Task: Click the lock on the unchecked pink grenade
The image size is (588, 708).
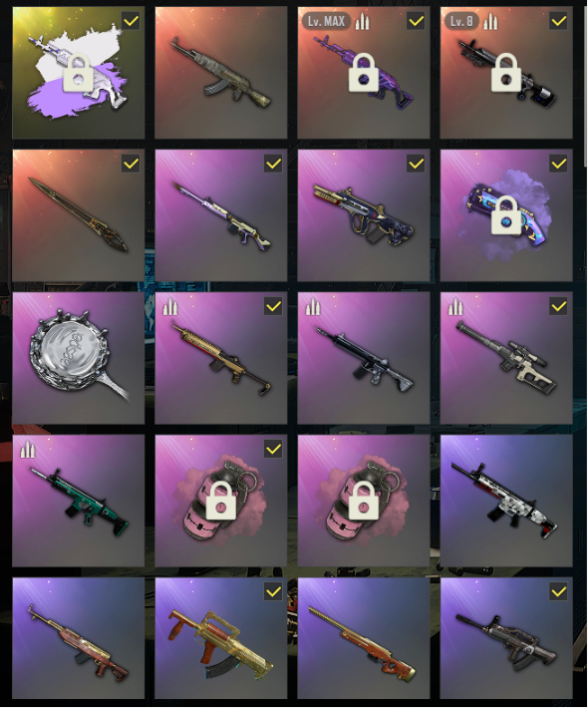Action: pos(364,500)
